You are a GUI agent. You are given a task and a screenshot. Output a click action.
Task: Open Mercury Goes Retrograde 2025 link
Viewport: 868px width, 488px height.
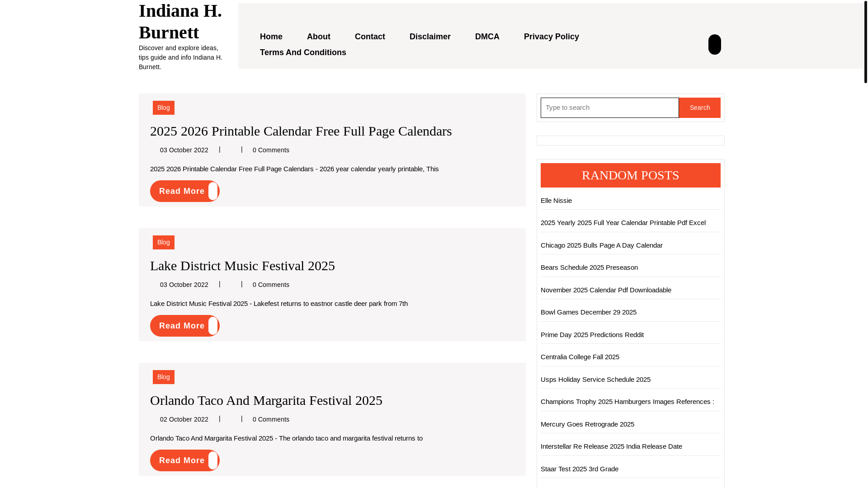click(x=587, y=424)
